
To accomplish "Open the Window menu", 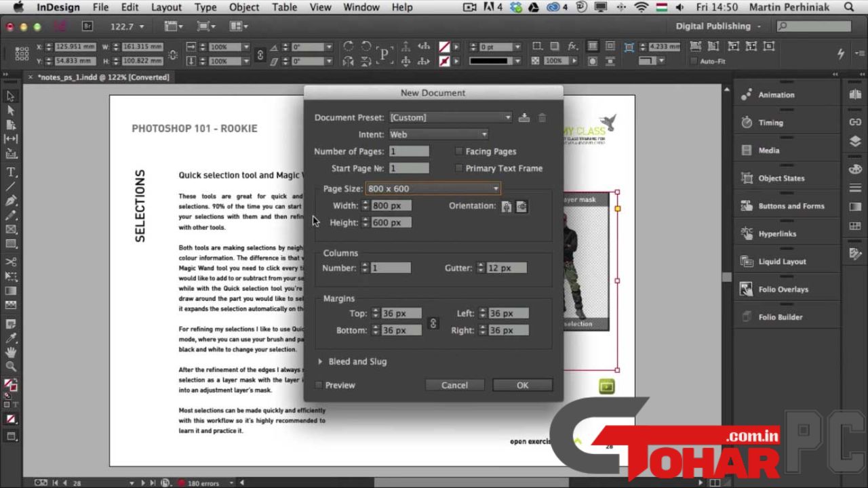I will click(x=361, y=7).
